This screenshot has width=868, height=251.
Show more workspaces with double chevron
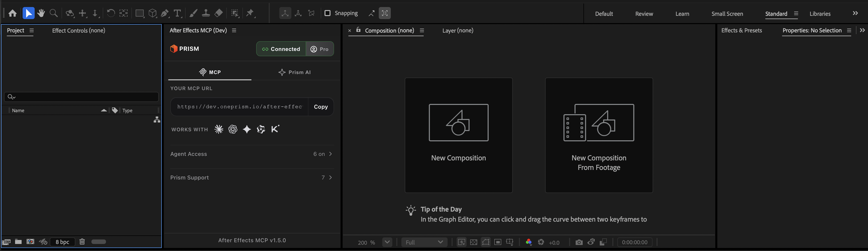click(855, 14)
